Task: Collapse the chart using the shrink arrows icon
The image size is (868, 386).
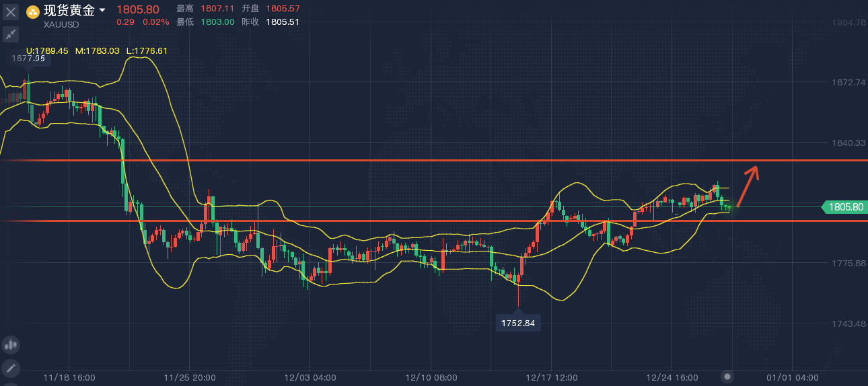Action: pos(11,34)
